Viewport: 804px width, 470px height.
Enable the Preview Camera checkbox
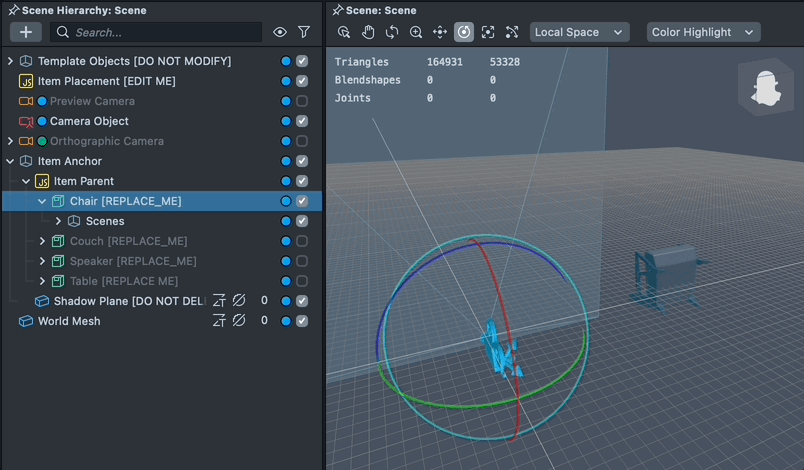point(302,101)
